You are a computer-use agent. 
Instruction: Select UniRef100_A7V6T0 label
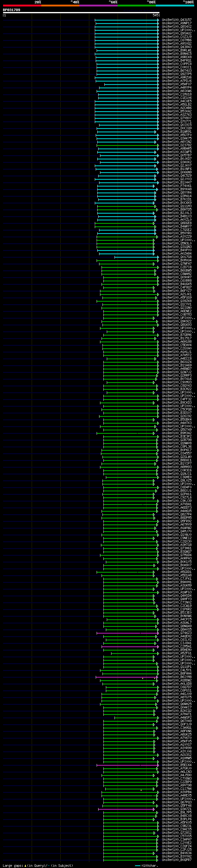177,738
